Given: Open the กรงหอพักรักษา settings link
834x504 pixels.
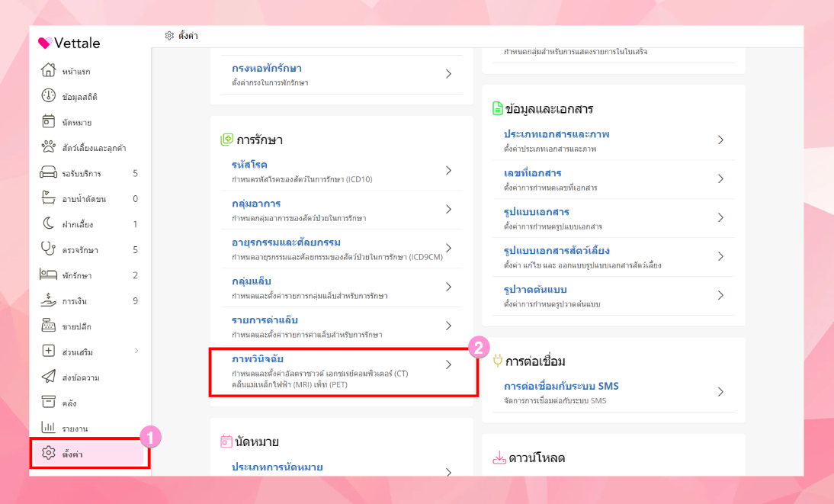Looking at the screenshot, I should 267,68.
